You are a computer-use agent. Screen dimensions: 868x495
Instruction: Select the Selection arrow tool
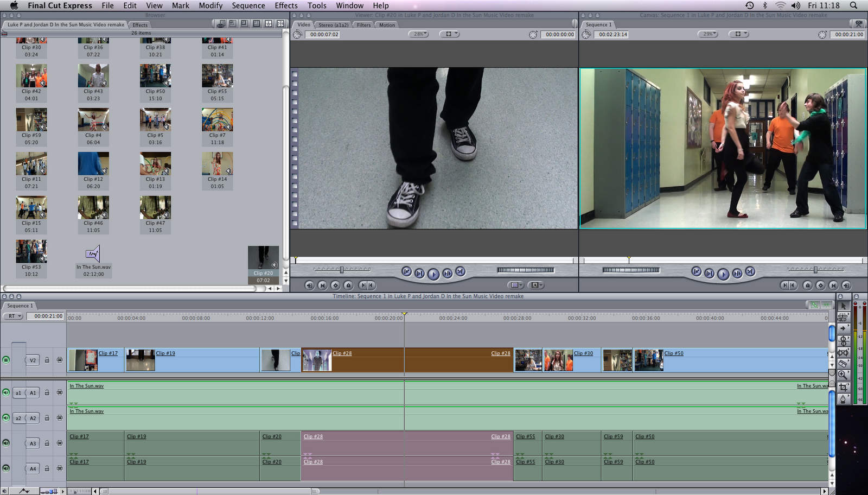pos(844,307)
